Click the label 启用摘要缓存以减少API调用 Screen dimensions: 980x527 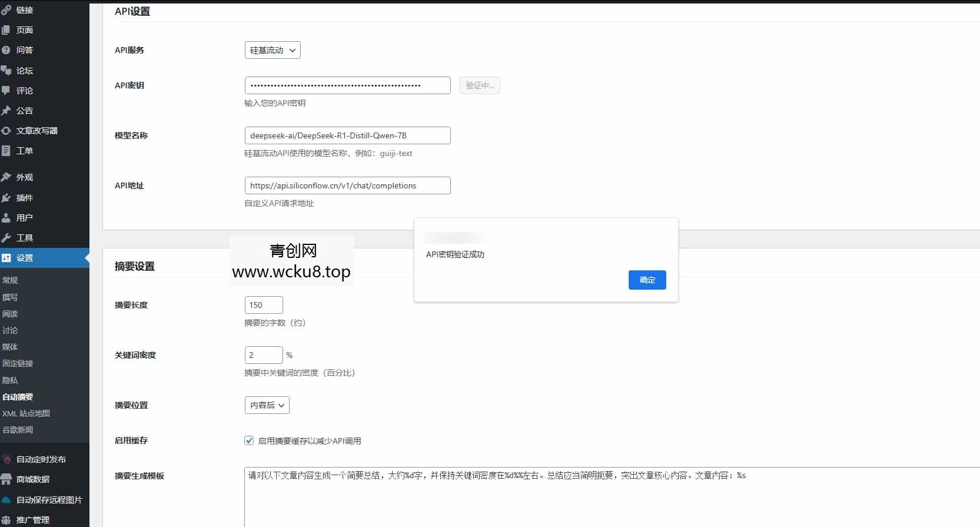pos(310,441)
